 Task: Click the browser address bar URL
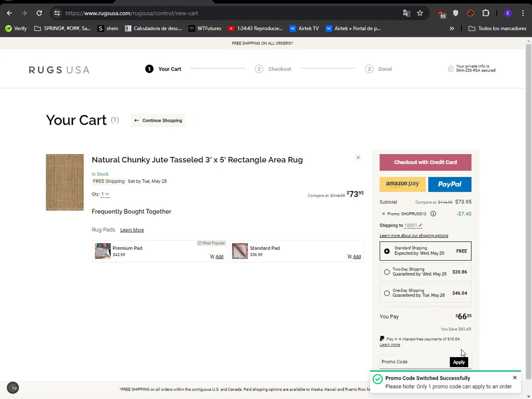click(x=132, y=13)
